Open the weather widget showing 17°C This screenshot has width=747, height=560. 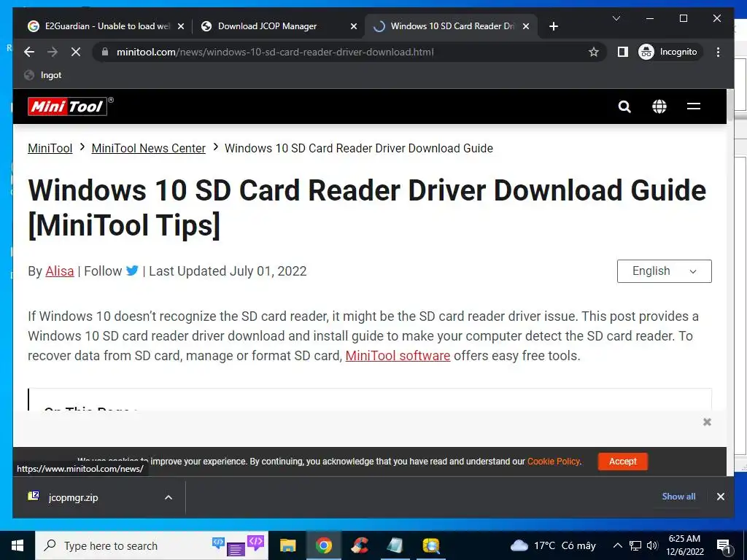click(553, 545)
